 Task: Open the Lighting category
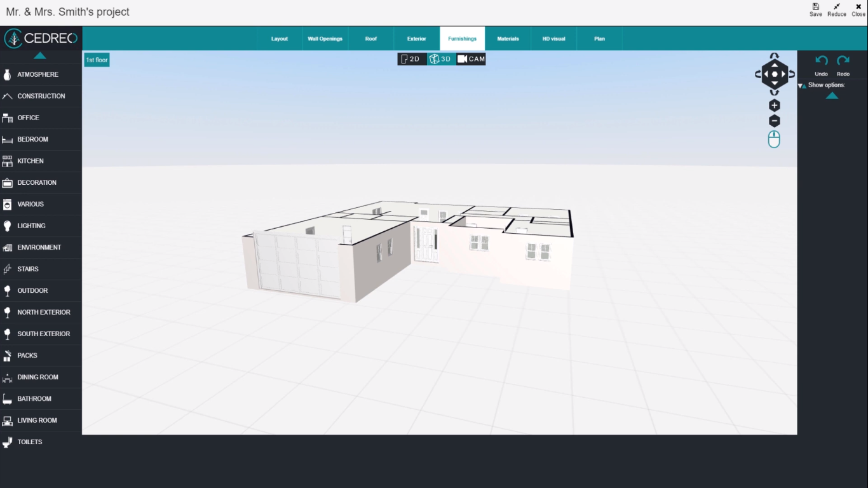[x=31, y=226]
